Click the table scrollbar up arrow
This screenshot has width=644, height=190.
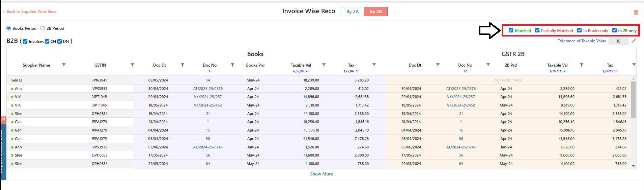tap(633, 79)
